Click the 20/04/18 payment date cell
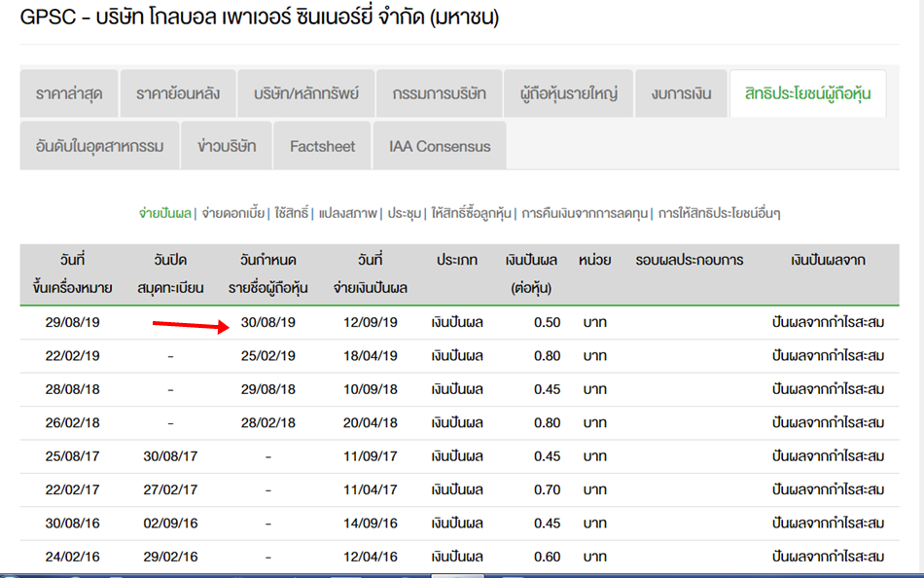This screenshot has height=578, width=924. tap(370, 423)
